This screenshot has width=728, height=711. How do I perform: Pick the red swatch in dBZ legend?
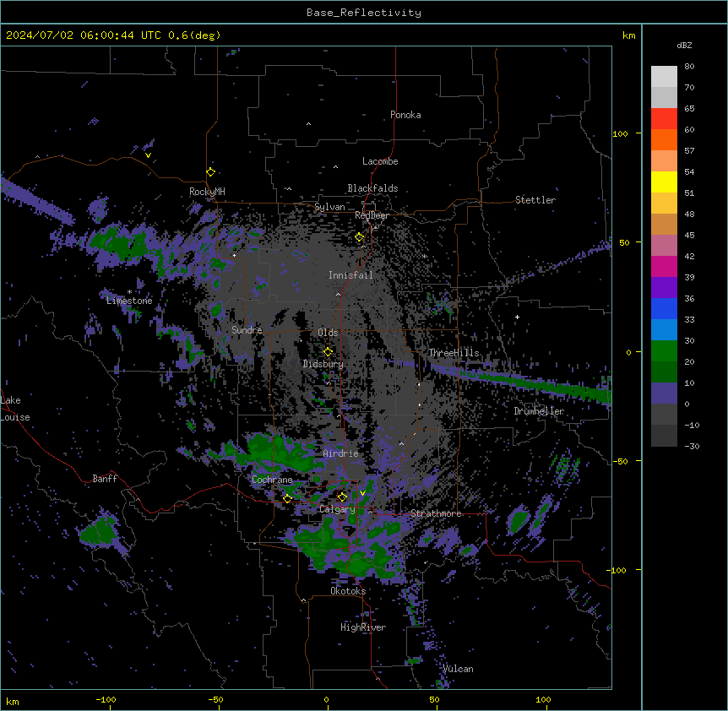[664, 118]
